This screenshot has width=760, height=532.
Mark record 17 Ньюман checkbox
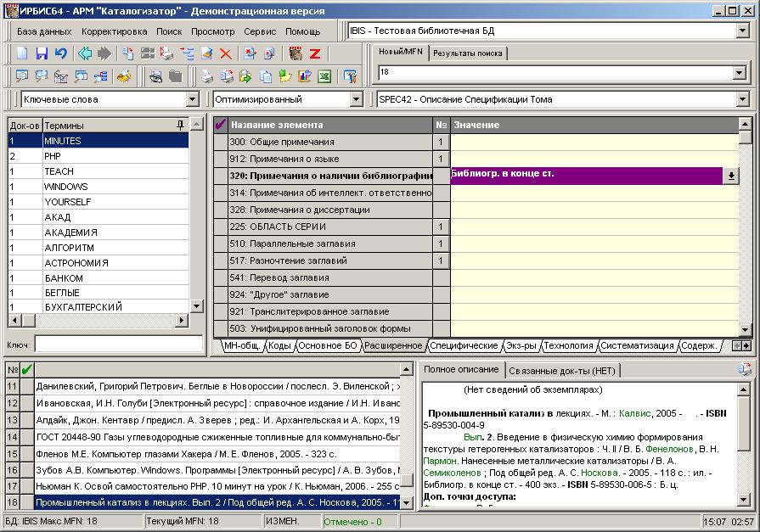pyautogui.click(x=26, y=486)
